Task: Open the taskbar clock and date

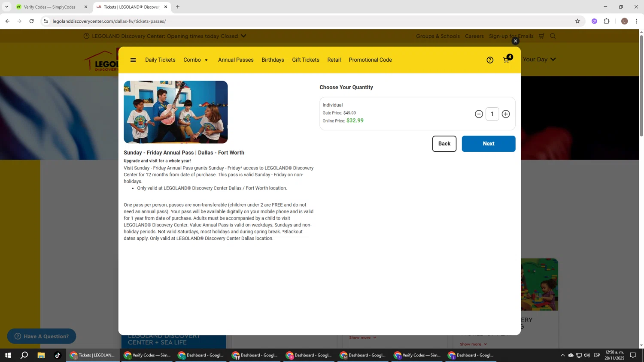Action: point(614,355)
